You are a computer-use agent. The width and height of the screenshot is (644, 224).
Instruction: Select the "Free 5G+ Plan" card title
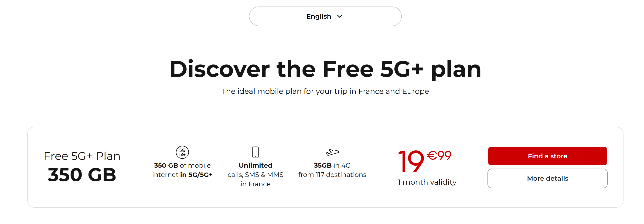[x=82, y=156]
